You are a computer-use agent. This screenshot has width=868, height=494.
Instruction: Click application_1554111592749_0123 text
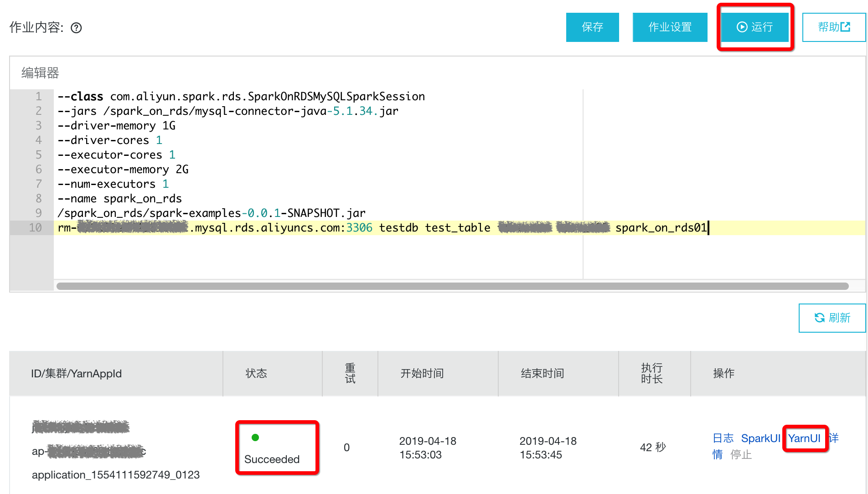(116, 475)
